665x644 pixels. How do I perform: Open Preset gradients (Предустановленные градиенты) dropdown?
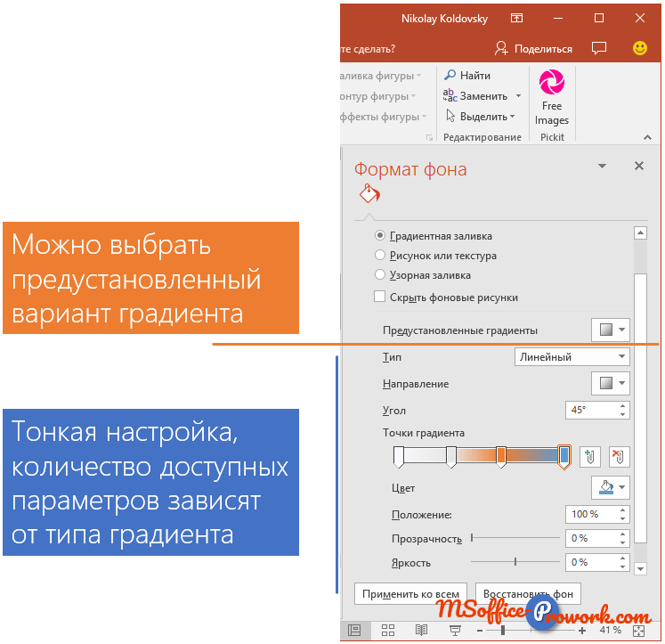[611, 330]
